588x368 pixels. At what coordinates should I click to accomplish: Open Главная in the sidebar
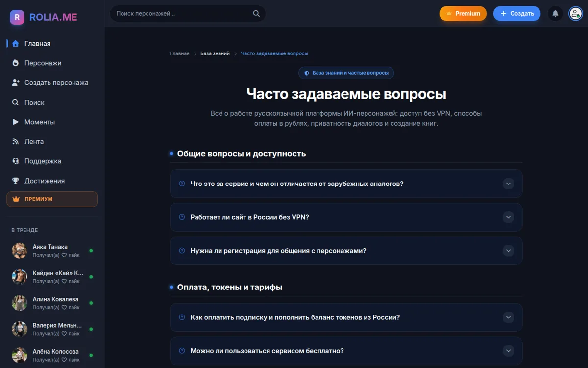[52, 43]
